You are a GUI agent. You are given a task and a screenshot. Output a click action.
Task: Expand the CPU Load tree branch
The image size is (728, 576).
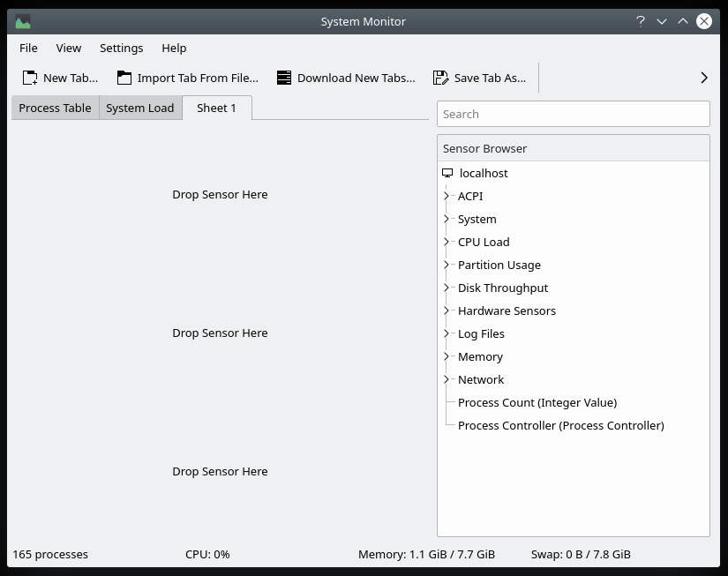click(x=447, y=242)
